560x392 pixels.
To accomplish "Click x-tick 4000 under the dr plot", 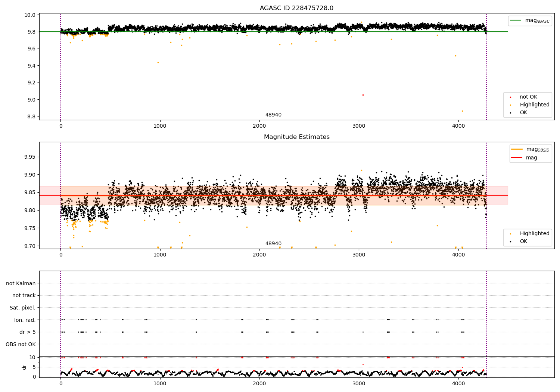I will pos(458,384).
